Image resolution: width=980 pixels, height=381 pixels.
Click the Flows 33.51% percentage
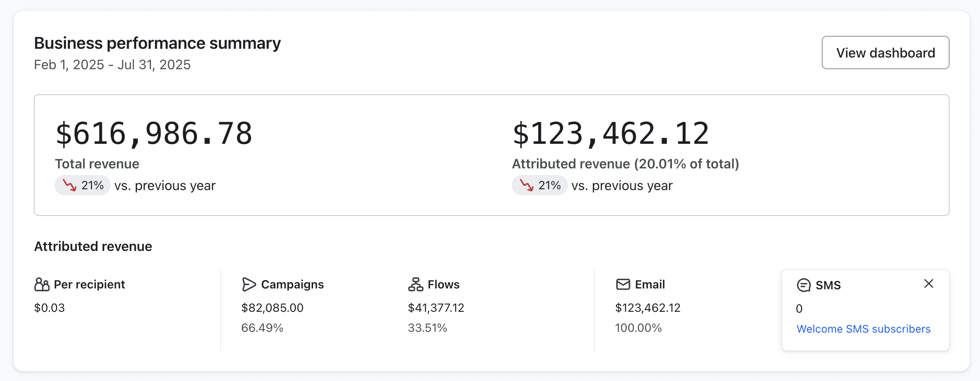coord(428,328)
